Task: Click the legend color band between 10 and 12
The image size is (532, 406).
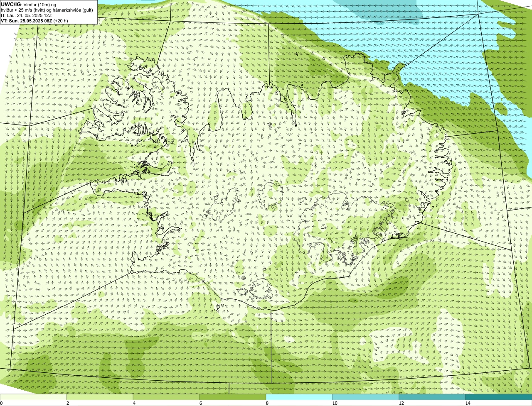Action: 366,397
